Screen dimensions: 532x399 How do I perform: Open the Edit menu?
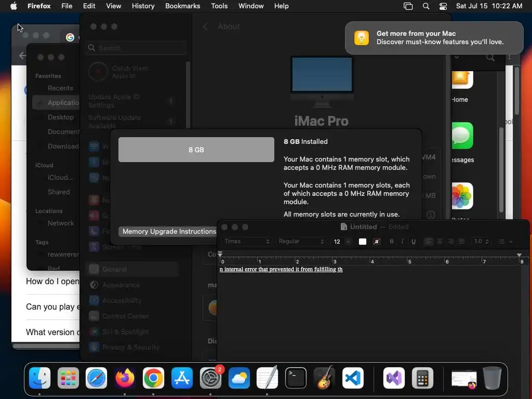(x=89, y=6)
